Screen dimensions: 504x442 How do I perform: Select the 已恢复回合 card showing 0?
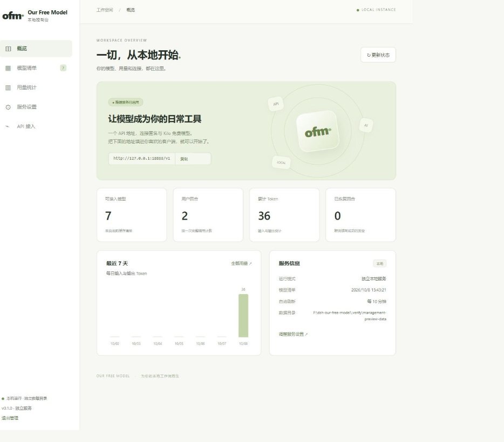[360, 215]
